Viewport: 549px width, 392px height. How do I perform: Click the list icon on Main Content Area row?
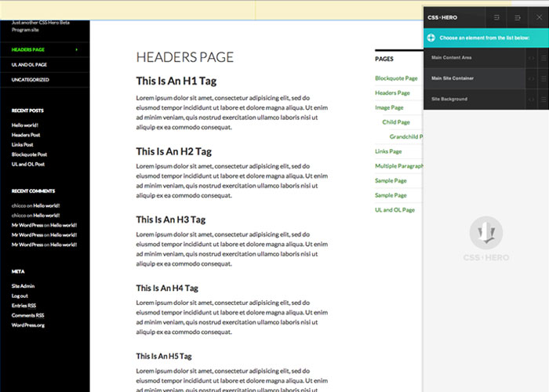coord(544,58)
